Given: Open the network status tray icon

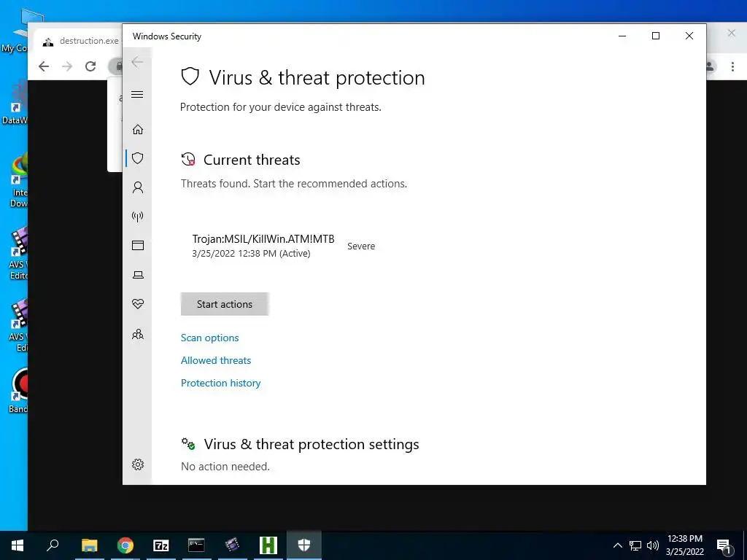Looking at the screenshot, I should (635, 545).
